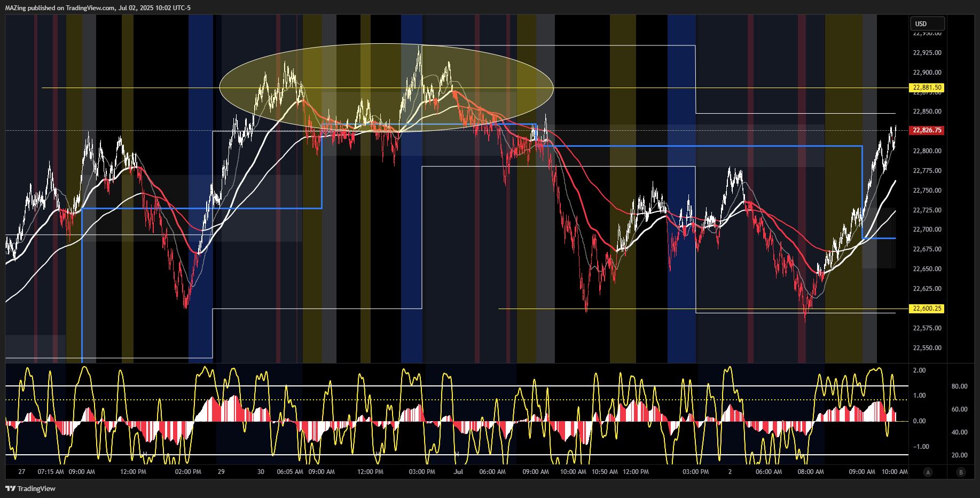980x498 pixels.
Task: Toggle auto scale with the A button
Action: [x=928, y=472]
